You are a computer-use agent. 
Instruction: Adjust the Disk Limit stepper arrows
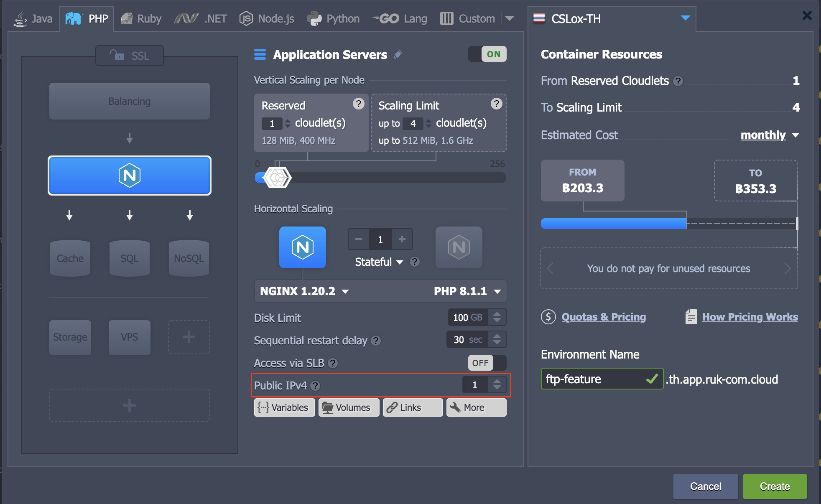point(497,317)
